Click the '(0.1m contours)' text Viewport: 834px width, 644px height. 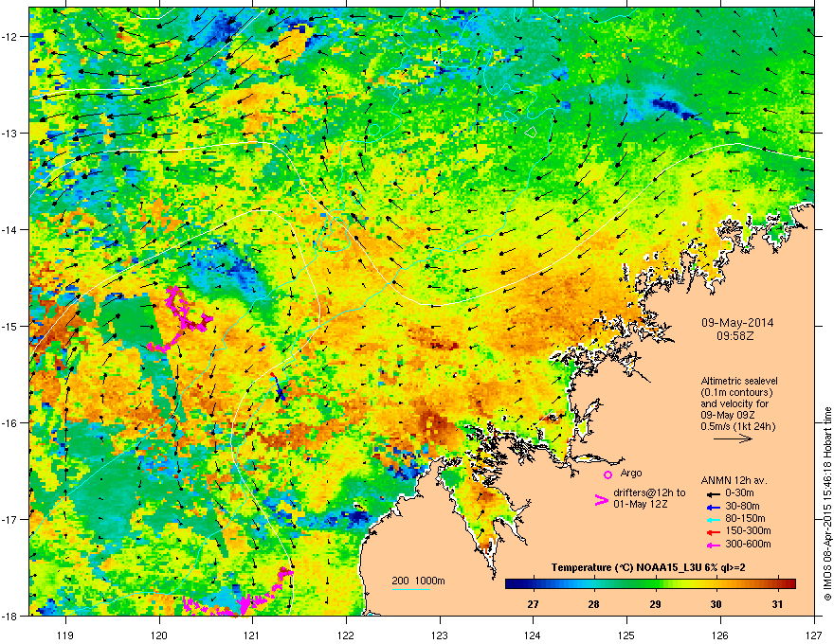point(736,393)
